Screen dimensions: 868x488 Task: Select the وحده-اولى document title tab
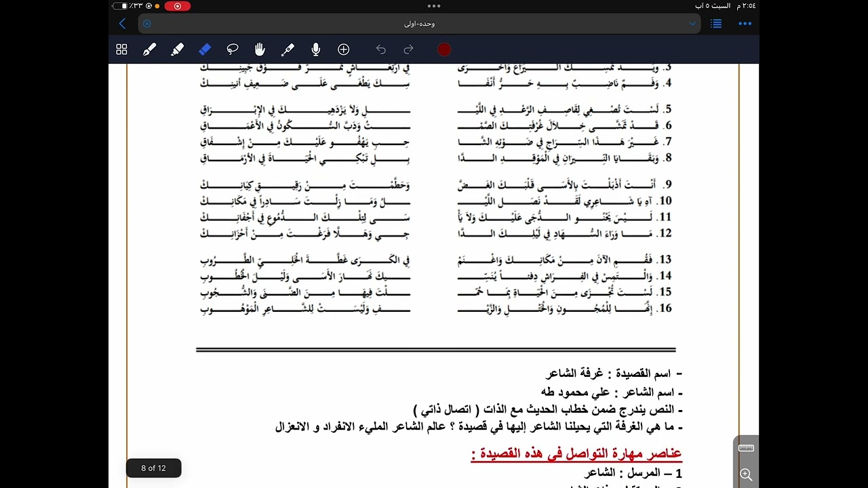click(419, 24)
